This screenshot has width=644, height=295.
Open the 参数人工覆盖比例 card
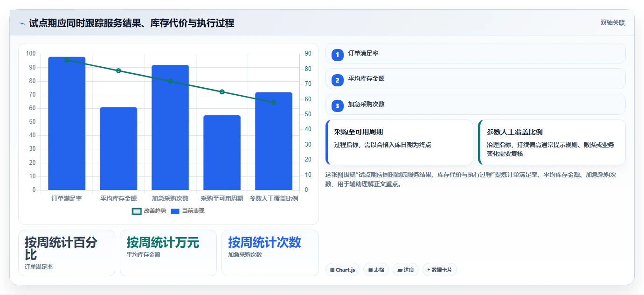coord(552,142)
